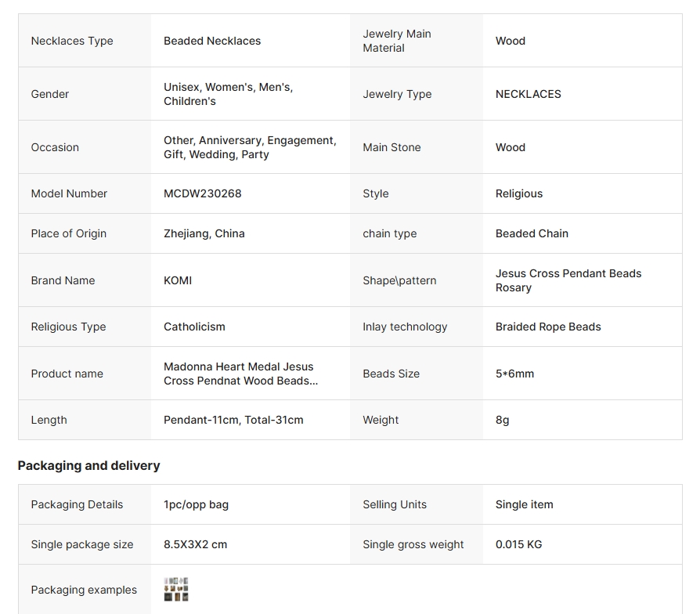Screen dimensions: 700x614
Task: Click the 'Necklaces Type' attribute label
Action: pyautogui.click(x=72, y=41)
